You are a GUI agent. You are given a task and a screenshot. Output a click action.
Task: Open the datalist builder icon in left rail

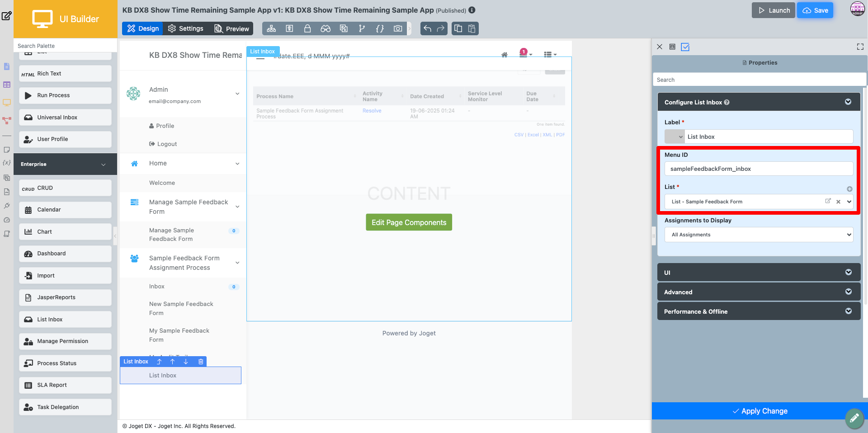point(7,85)
